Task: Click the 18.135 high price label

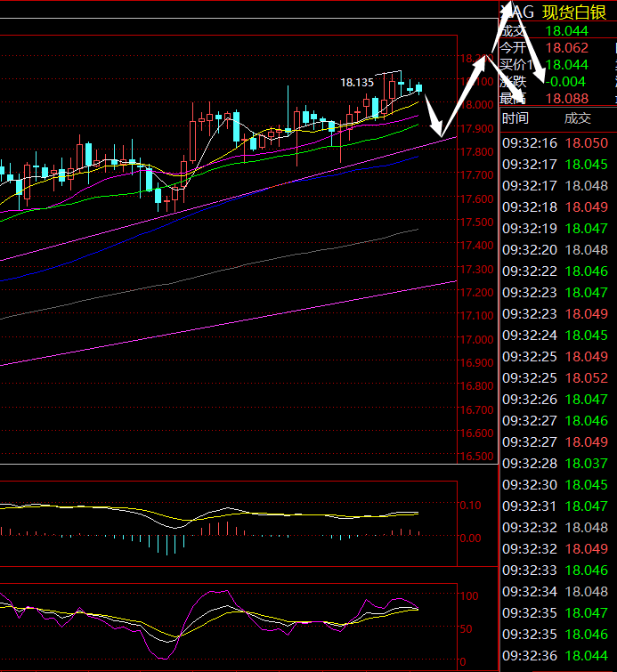Action: point(357,83)
